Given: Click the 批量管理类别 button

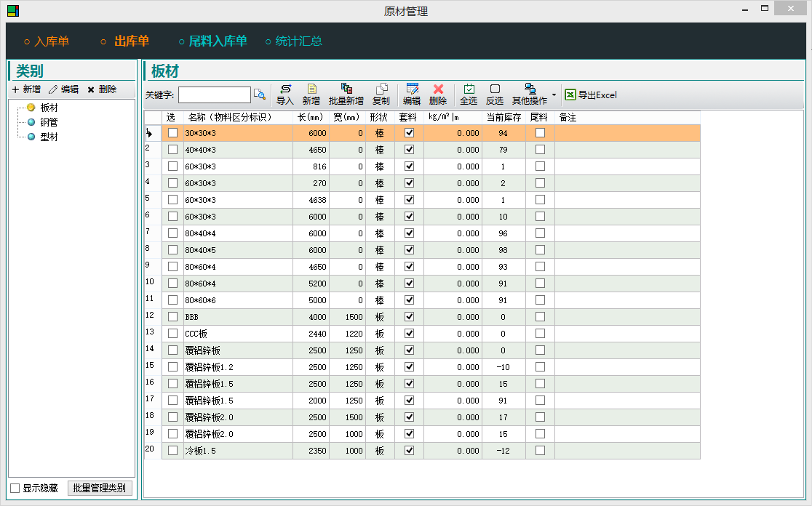Looking at the screenshot, I should point(100,488).
